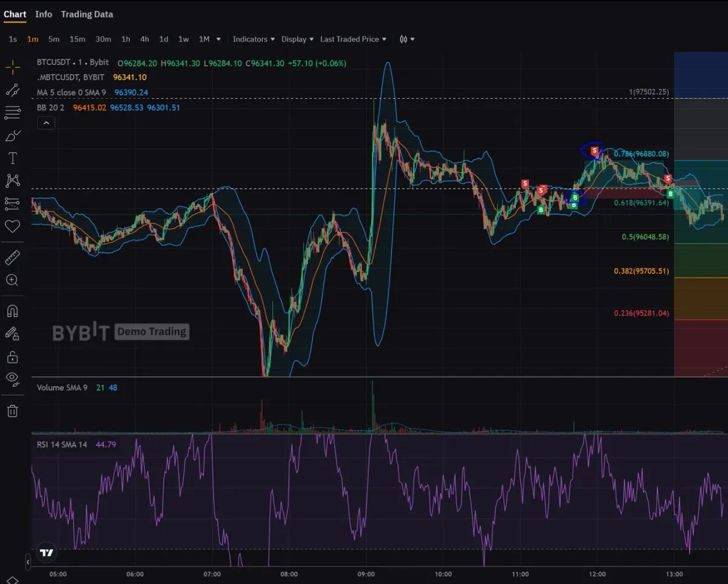
Task: Toggle magnet mode for drawings
Action: [x=12, y=311]
